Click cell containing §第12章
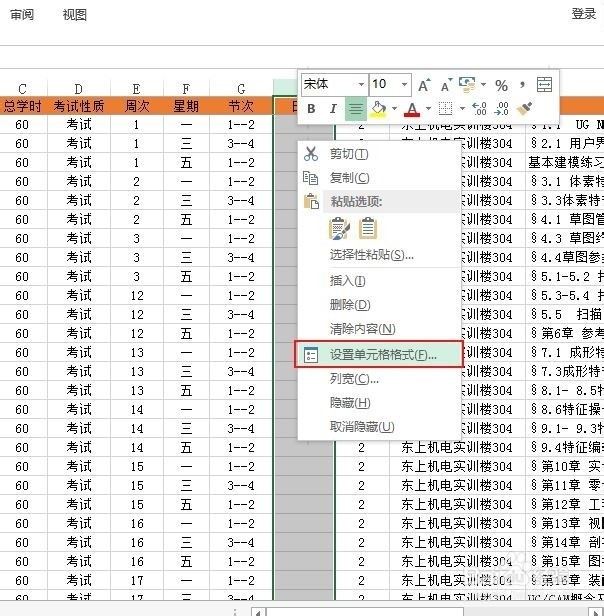This screenshot has width=604, height=616. point(565,504)
